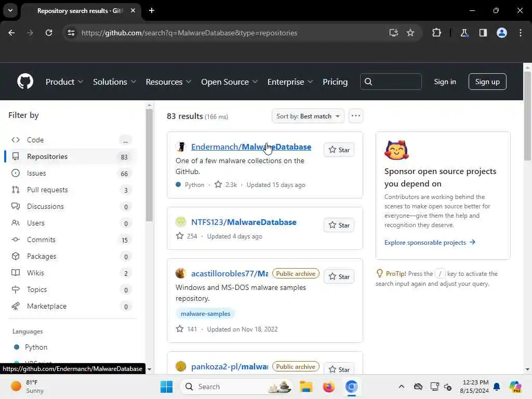Filter by Packages
The height and width of the screenshot is (399, 532).
(x=71, y=256)
